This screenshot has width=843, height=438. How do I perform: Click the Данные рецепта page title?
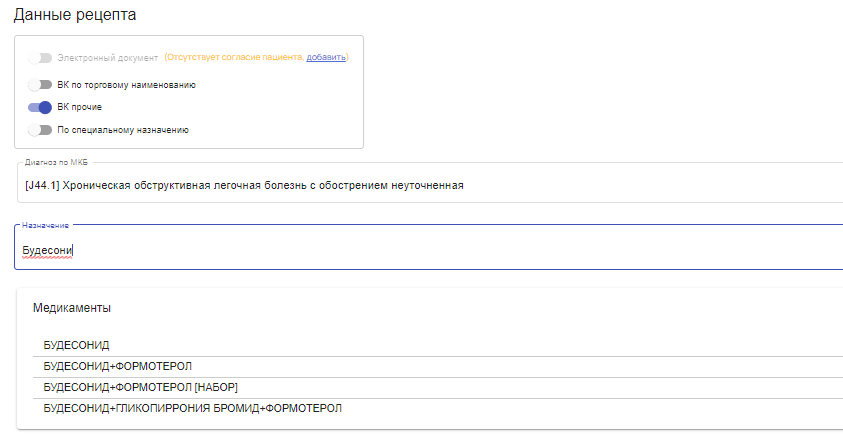point(75,15)
